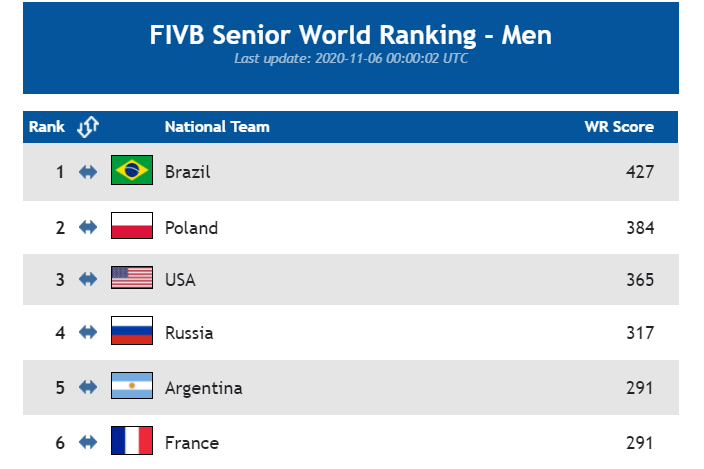The height and width of the screenshot is (469, 704).
Task: Click the France flag icon
Action: [x=132, y=440]
